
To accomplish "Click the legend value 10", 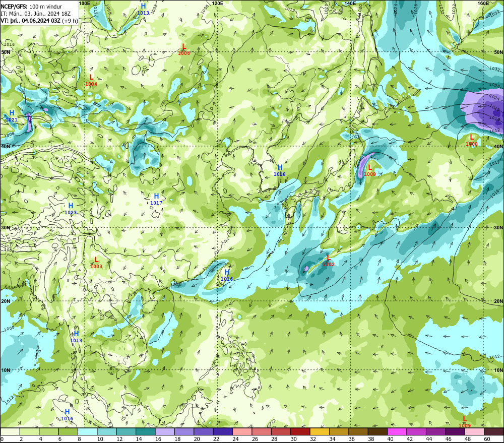I will 100,439.
